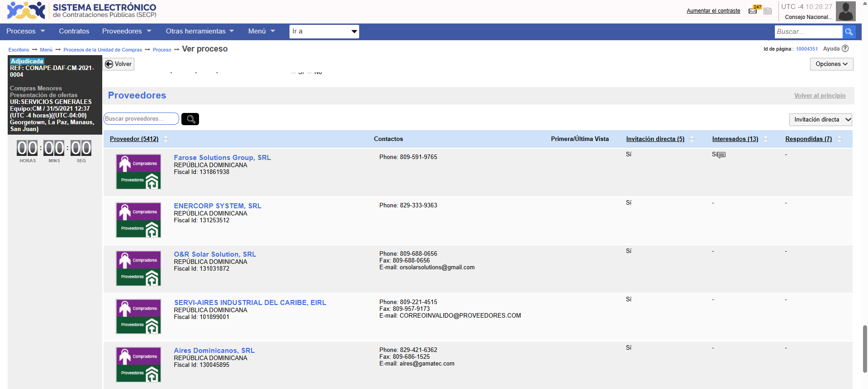868x389 pixels.
Task: Expand the Invitación directa filter dropdown
Action: (821, 120)
